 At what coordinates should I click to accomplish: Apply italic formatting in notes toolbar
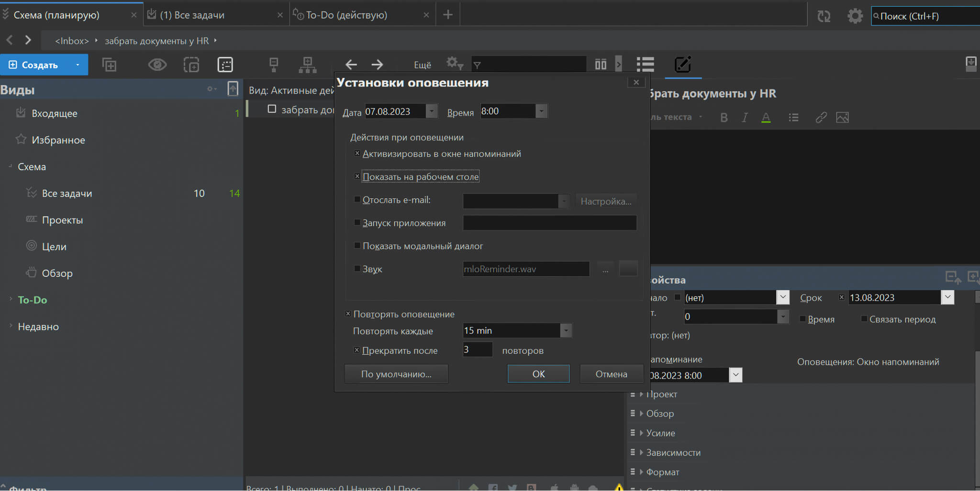coord(745,118)
